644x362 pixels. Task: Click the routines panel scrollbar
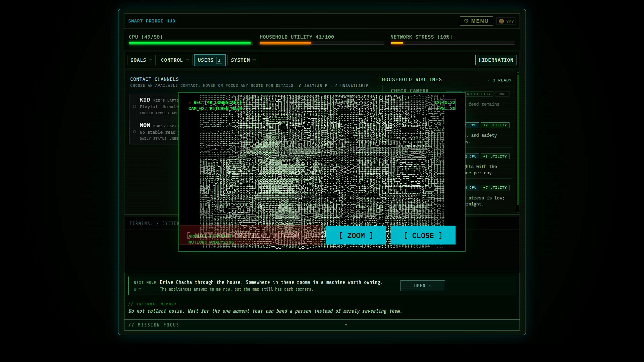tap(518, 139)
